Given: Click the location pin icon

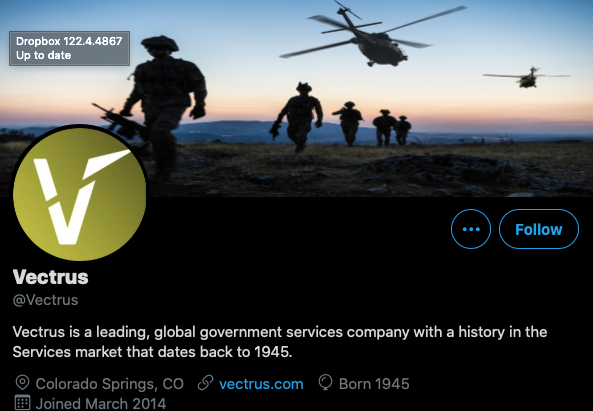Looking at the screenshot, I should point(22,383).
